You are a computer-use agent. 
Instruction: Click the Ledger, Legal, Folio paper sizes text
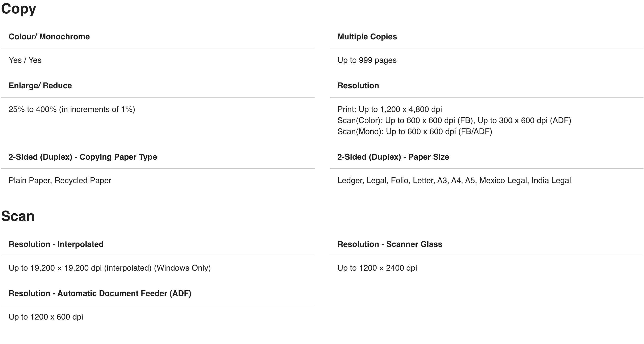click(454, 180)
